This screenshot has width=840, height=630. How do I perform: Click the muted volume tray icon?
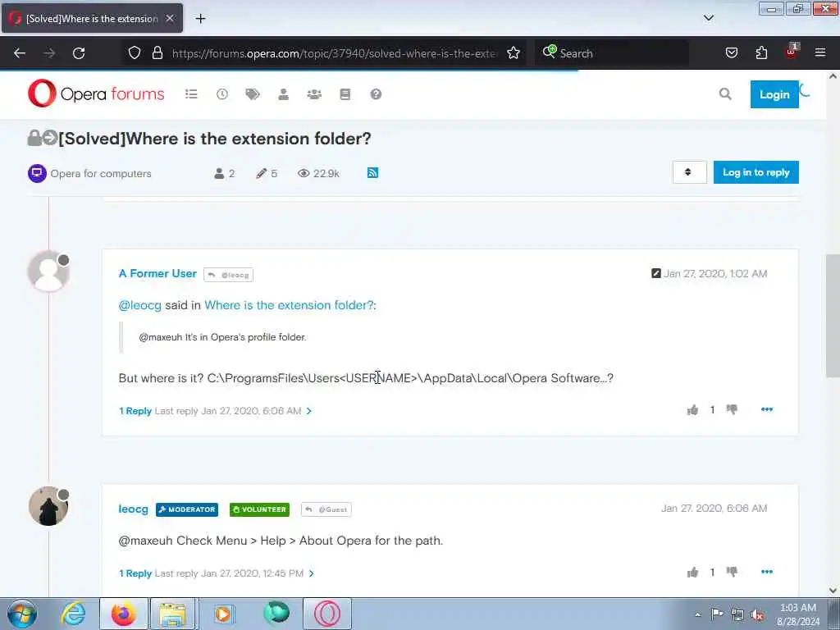pyautogui.click(x=757, y=614)
